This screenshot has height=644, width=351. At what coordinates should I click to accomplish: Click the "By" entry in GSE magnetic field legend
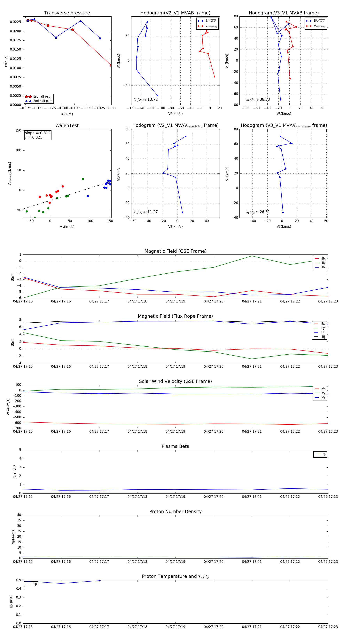320,263
